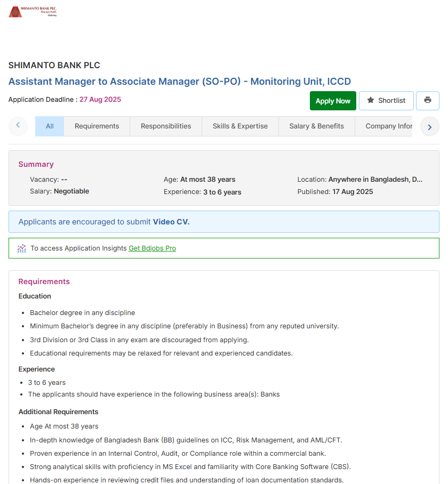Click the print icon button
The width and height of the screenshot is (448, 484).
[x=427, y=101]
